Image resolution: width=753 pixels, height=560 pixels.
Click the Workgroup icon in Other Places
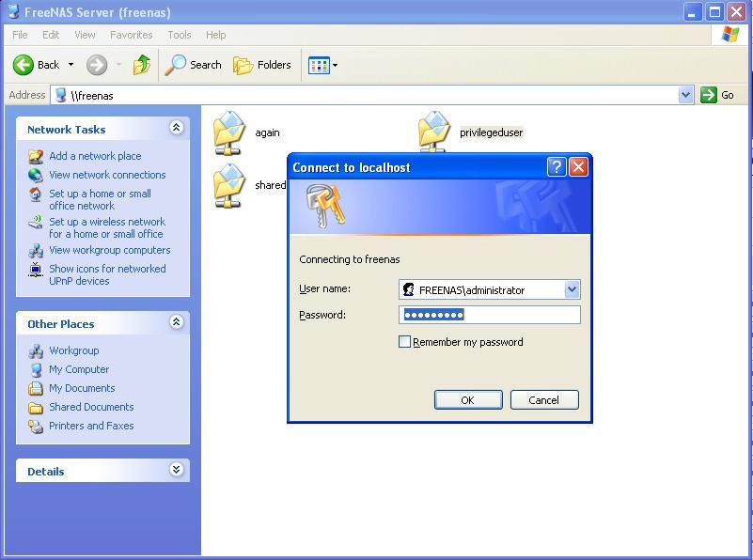coord(36,350)
